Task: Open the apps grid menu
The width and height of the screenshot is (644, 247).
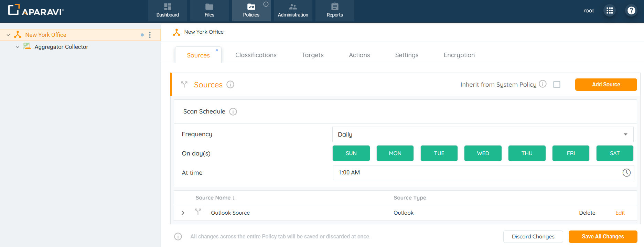Action: 610,11
